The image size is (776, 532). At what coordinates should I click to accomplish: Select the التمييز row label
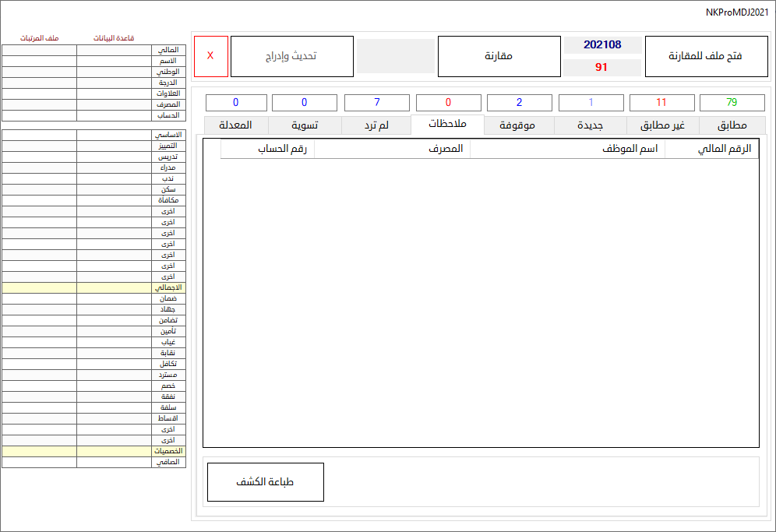[x=169, y=146]
